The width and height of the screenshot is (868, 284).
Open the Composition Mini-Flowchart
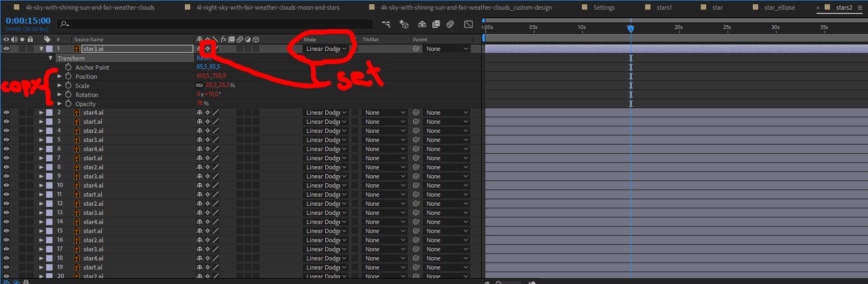click(386, 24)
